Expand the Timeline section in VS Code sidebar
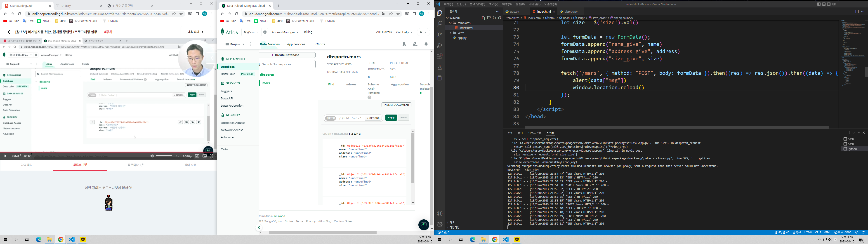 click(x=448, y=228)
